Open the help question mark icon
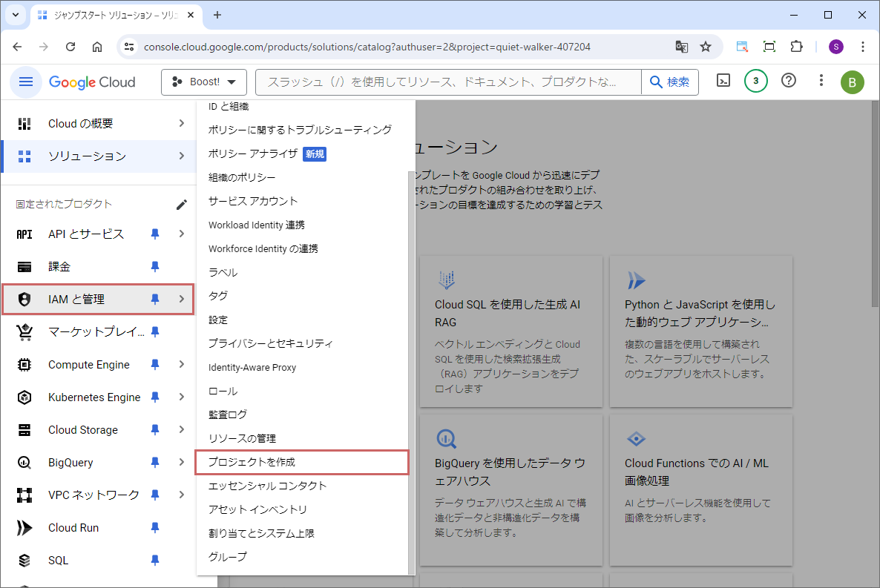Image resolution: width=880 pixels, height=588 pixels. coord(789,82)
